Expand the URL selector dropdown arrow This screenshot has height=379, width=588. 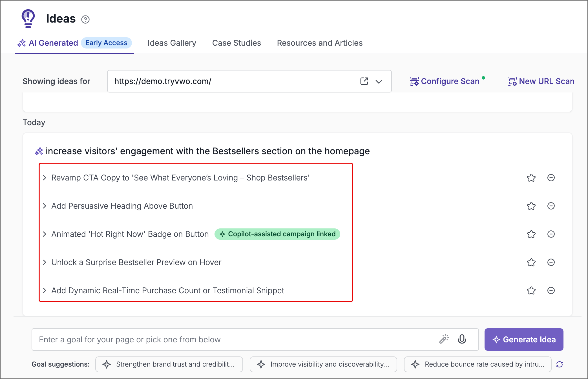coord(379,81)
